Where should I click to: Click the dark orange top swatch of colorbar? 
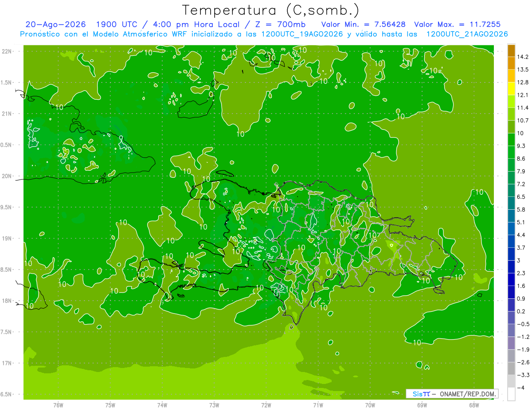tap(511, 50)
